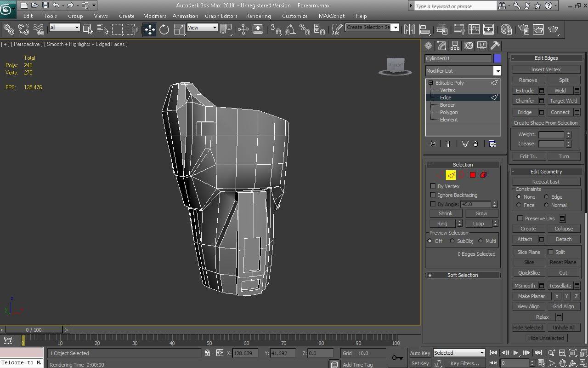Image resolution: width=588 pixels, height=368 pixels.
Task: Switch to the Hierarchy panel icon
Action: [455, 46]
